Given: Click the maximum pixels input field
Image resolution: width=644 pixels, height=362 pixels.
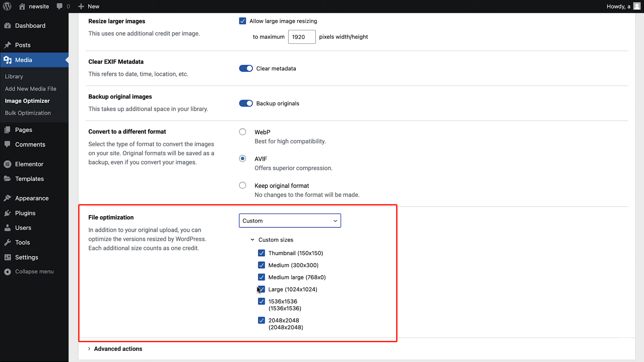Looking at the screenshot, I should (x=302, y=37).
